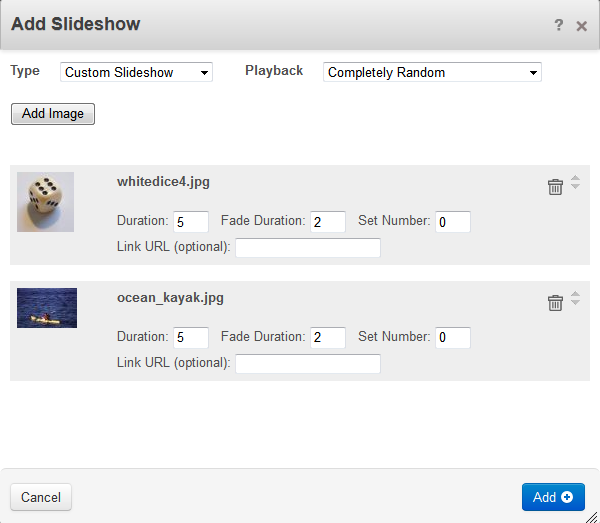The width and height of the screenshot is (600, 523).
Task: Open the Playback dropdown
Action: tap(432, 72)
